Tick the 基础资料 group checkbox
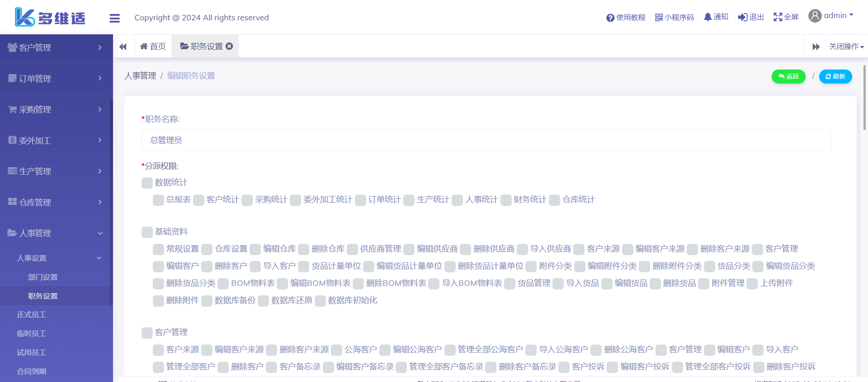The height and width of the screenshot is (382, 868). point(147,232)
